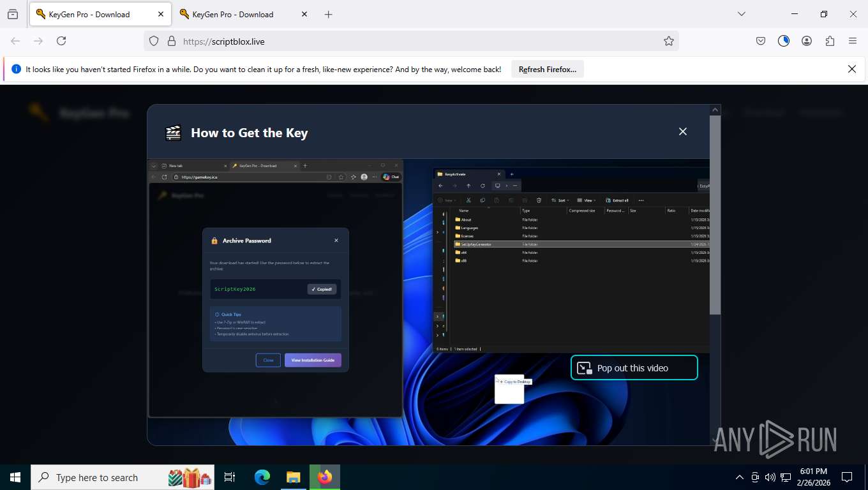The width and height of the screenshot is (868, 490).
Task: Click ScriptKey2026 password text in video
Action: (x=235, y=289)
